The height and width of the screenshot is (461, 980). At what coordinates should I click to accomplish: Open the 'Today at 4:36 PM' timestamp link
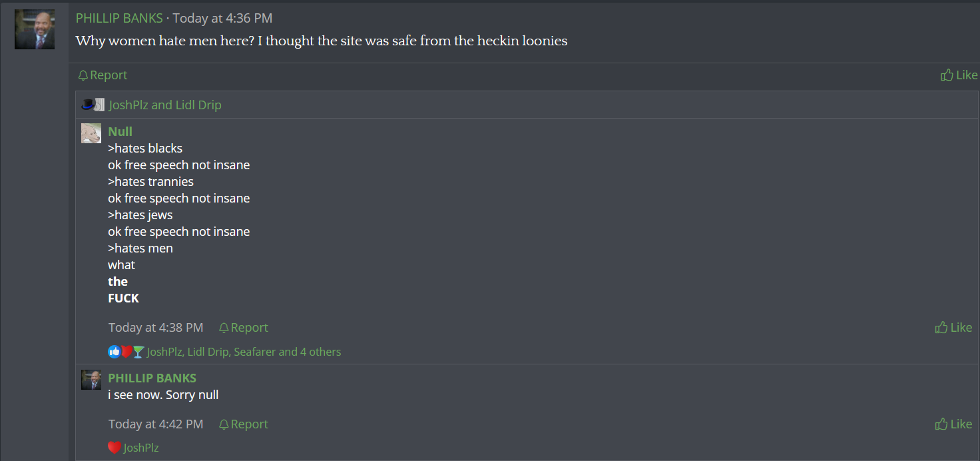(x=222, y=18)
